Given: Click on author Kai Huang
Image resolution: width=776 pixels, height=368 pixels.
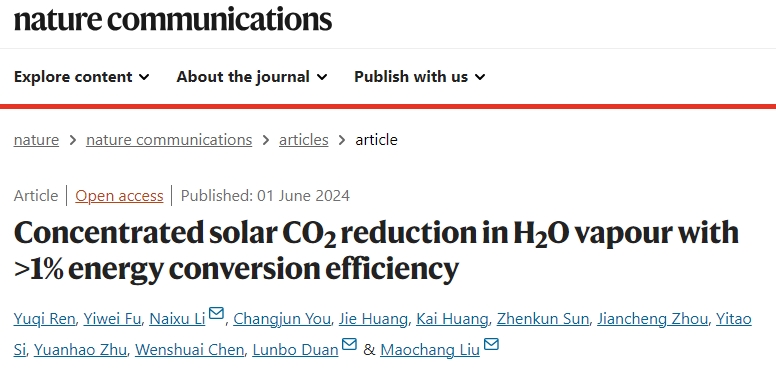Looking at the screenshot, I should pos(452,320).
